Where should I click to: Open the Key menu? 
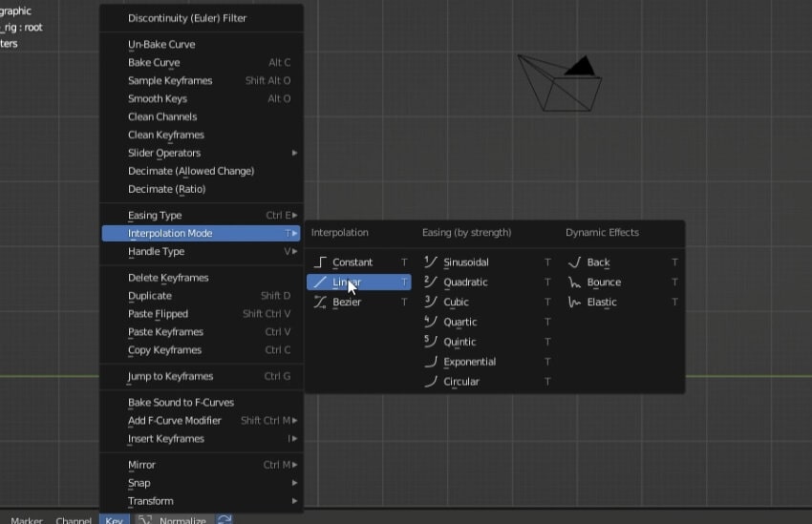point(114,520)
